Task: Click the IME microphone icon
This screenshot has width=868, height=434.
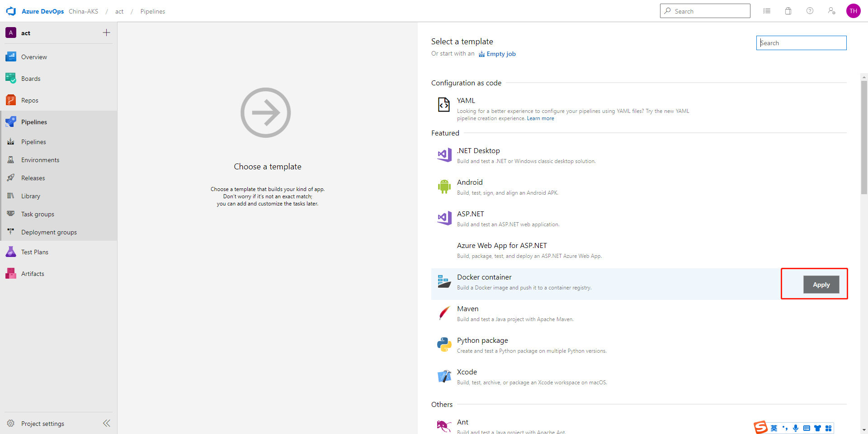Action: pos(796,428)
